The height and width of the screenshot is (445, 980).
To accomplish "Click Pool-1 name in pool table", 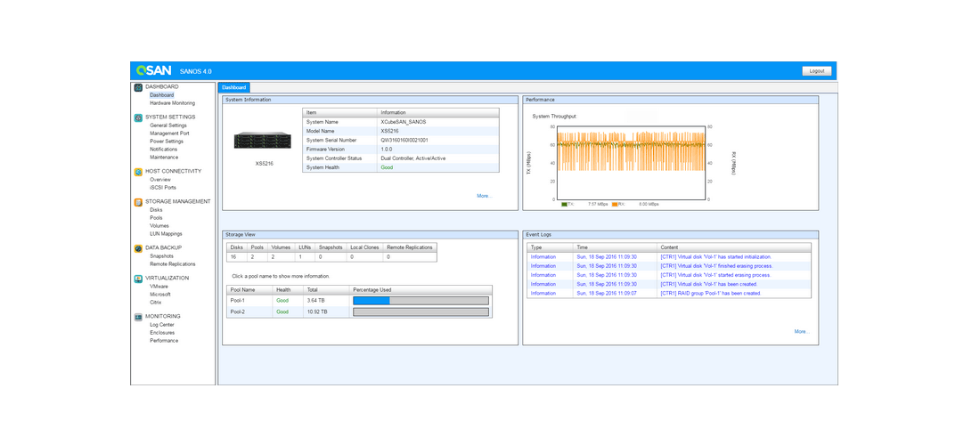I will coord(238,301).
